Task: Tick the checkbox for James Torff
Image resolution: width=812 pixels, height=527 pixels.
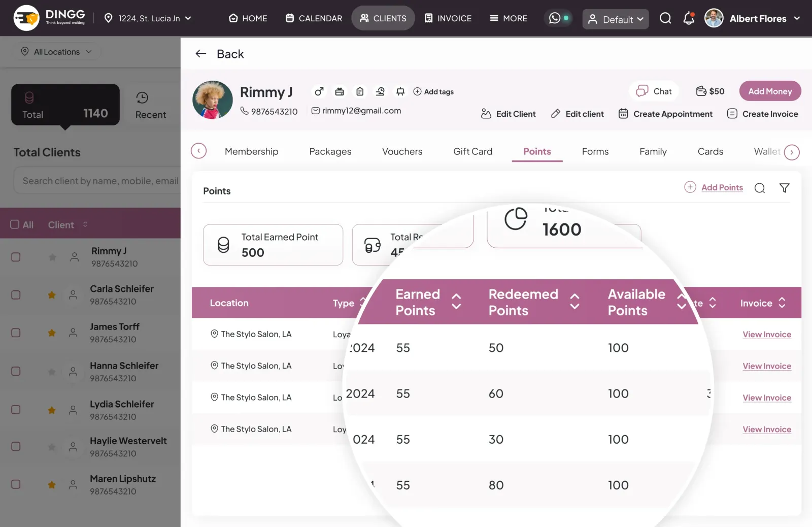Action: 16,333
